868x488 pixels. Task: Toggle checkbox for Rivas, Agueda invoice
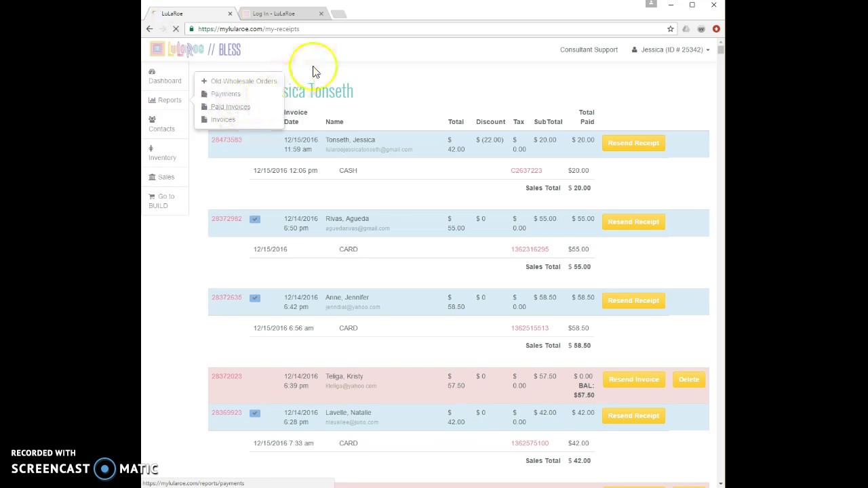click(254, 219)
